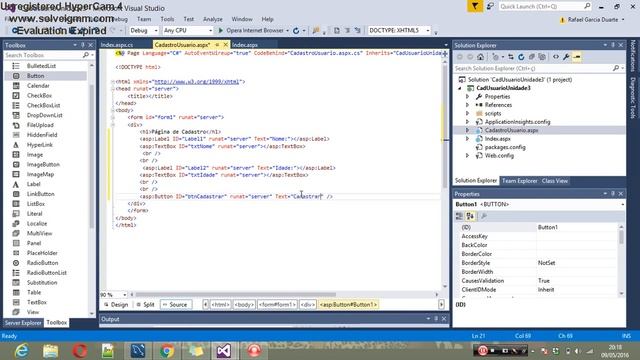Switch to Split view

(146, 304)
